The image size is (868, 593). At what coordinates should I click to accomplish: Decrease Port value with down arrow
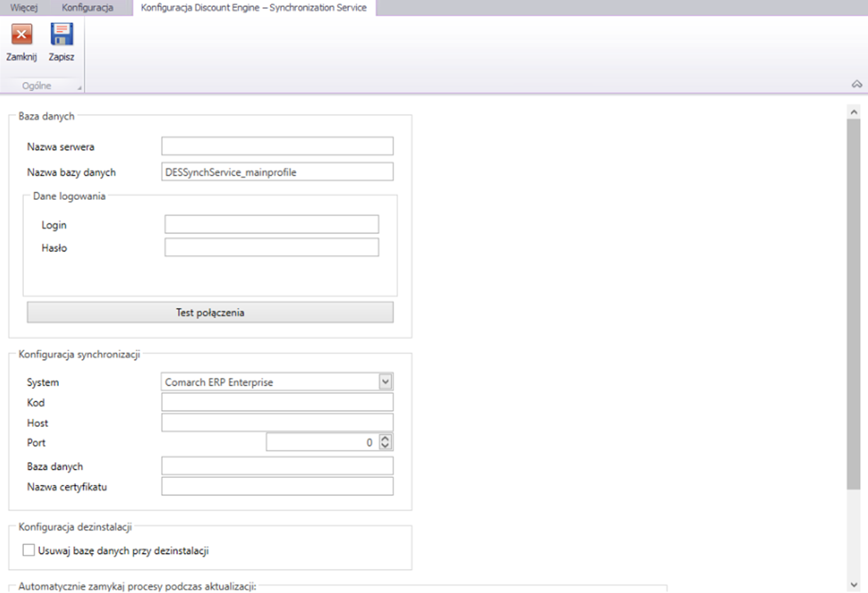[x=386, y=447]
